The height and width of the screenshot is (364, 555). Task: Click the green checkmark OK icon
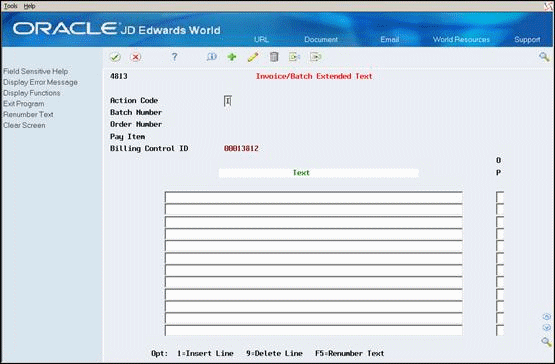115,57
